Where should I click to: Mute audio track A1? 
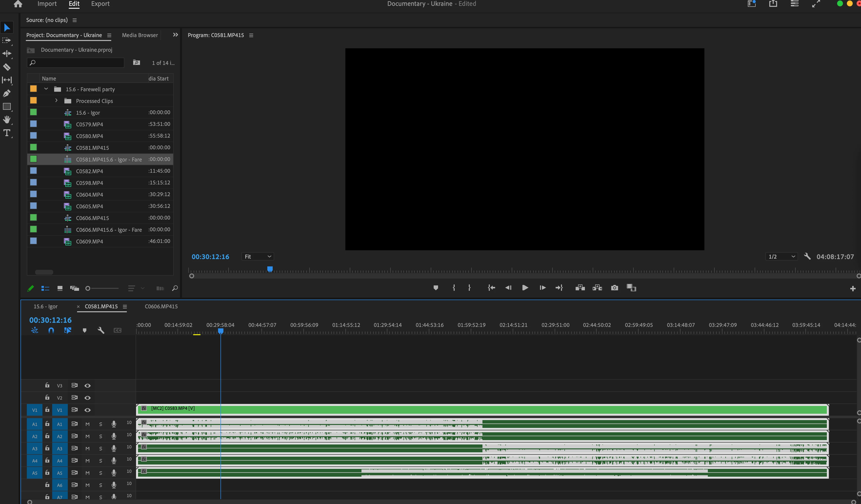click(88, 424)
